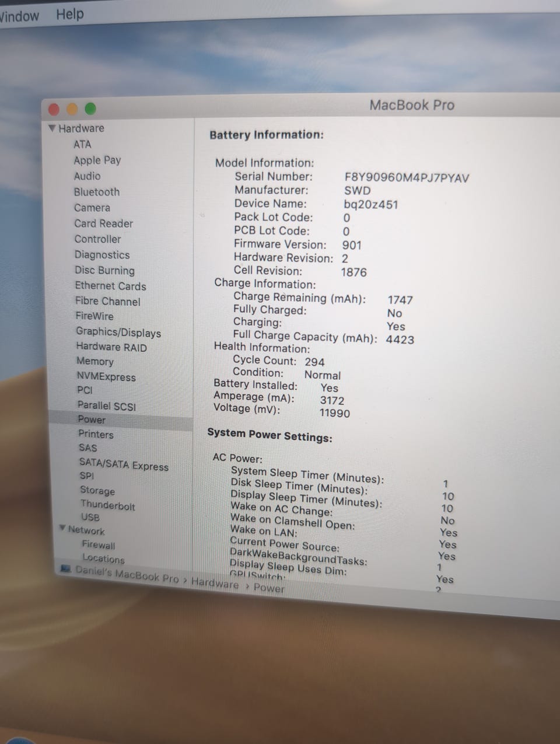The image size is (560, 744).
Task: Select Diagnostics in the sidebar
Action: point(102,254)
